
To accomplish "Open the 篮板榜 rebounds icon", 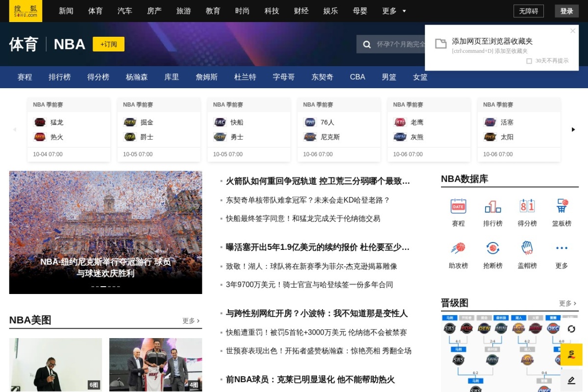I will 562,206.
